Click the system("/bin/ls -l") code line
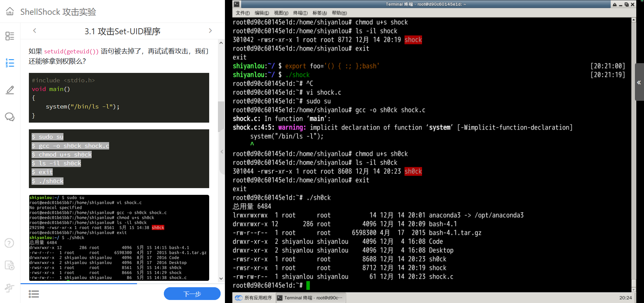Image resolution: width=644 pixels, height=303 pixels. 83,106
